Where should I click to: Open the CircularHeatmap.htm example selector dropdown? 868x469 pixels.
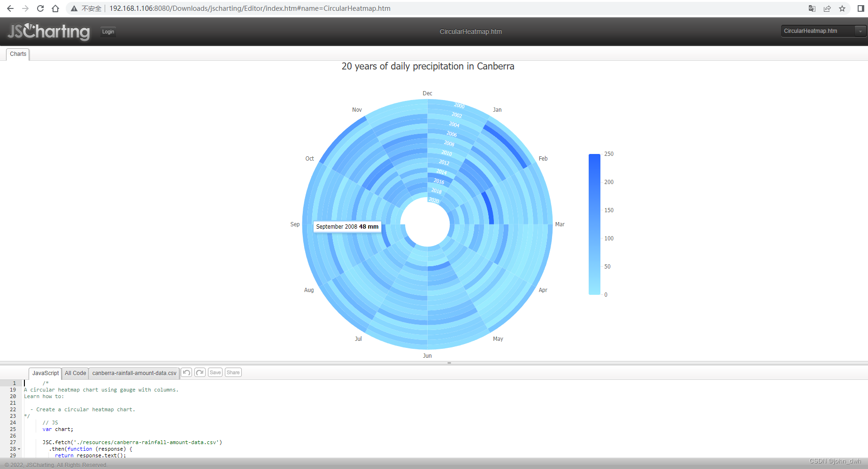(861, 31)
